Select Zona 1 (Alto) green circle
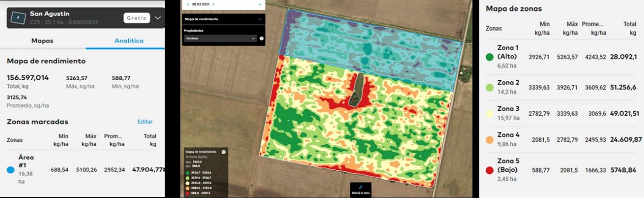The image size is (644, 198). click(490, 57)
